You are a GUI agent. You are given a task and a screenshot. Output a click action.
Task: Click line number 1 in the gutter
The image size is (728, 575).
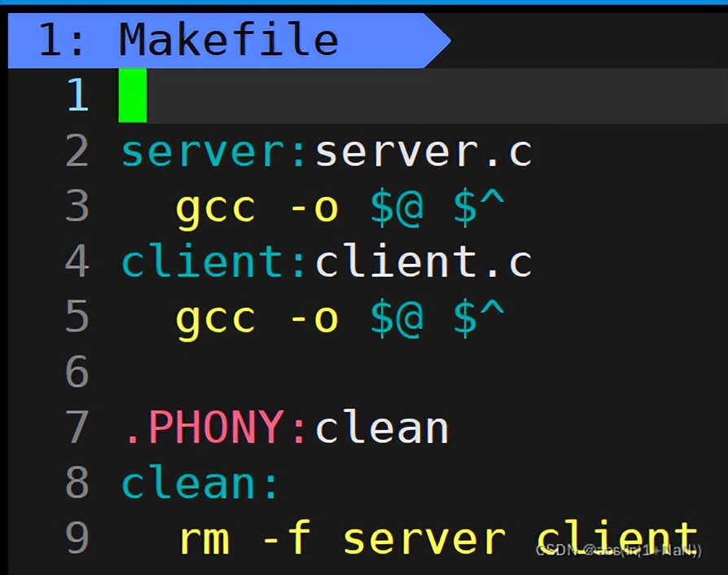pyautogui.click(x=79, y=95)
